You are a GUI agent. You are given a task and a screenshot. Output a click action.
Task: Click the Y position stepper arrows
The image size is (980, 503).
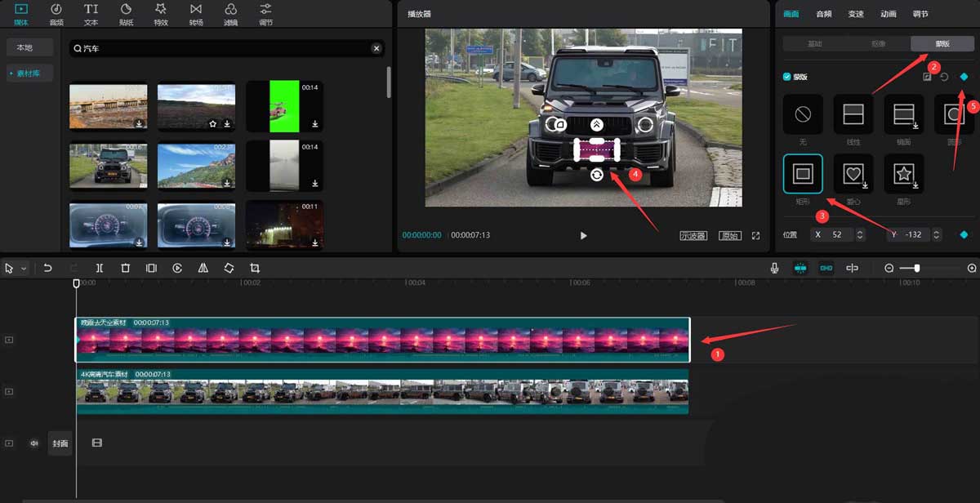click(937, 234)
